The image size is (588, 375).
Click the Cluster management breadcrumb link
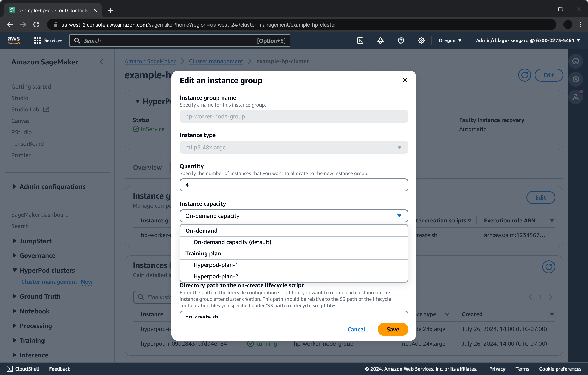coord(216,61)
